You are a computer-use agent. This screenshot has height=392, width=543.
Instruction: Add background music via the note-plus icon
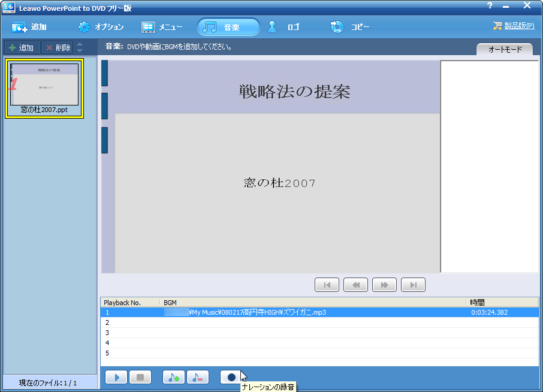173,377
